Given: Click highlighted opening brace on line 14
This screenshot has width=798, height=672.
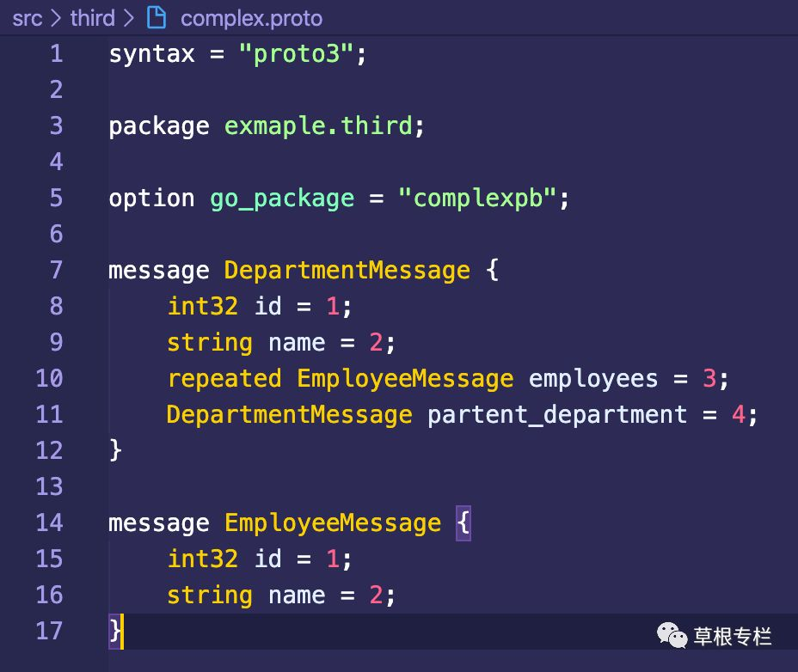Looking at the screenshot, I should click(463, 523).
